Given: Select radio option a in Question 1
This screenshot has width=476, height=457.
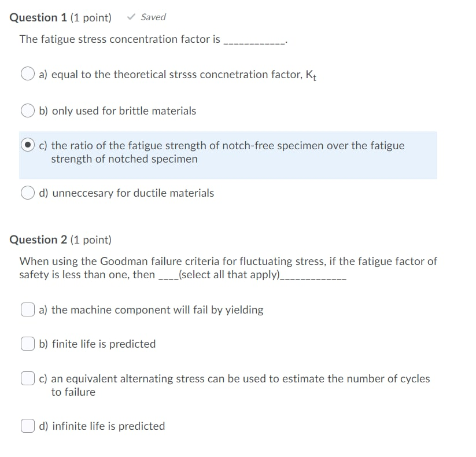Looking at the screenshot, I should (x=27, y=74).
